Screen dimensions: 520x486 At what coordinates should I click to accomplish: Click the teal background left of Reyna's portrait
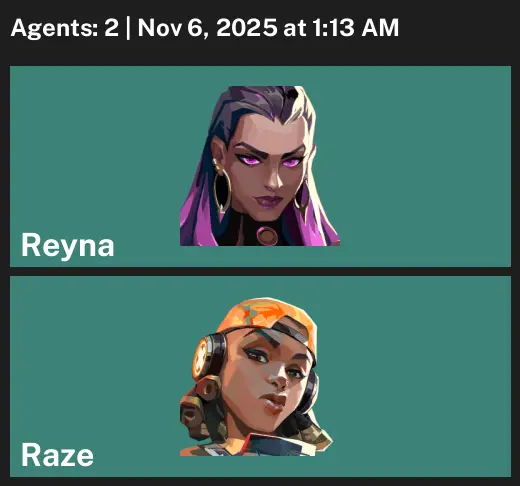point(95,147)
